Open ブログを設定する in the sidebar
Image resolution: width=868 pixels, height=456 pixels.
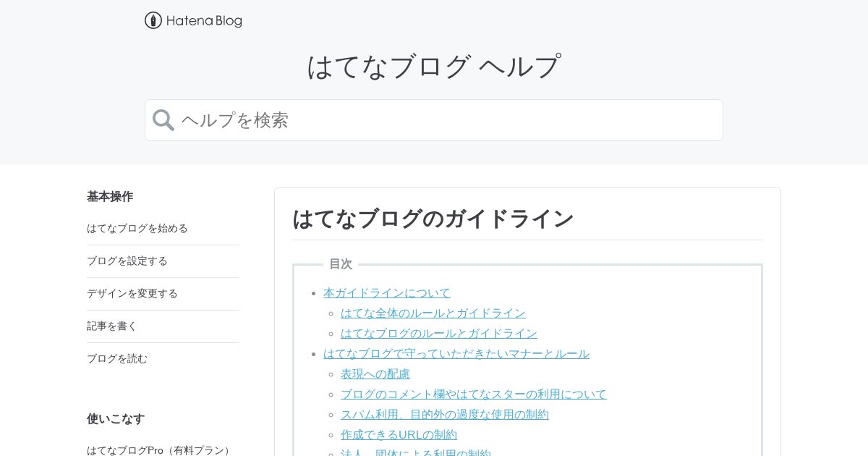127,261
